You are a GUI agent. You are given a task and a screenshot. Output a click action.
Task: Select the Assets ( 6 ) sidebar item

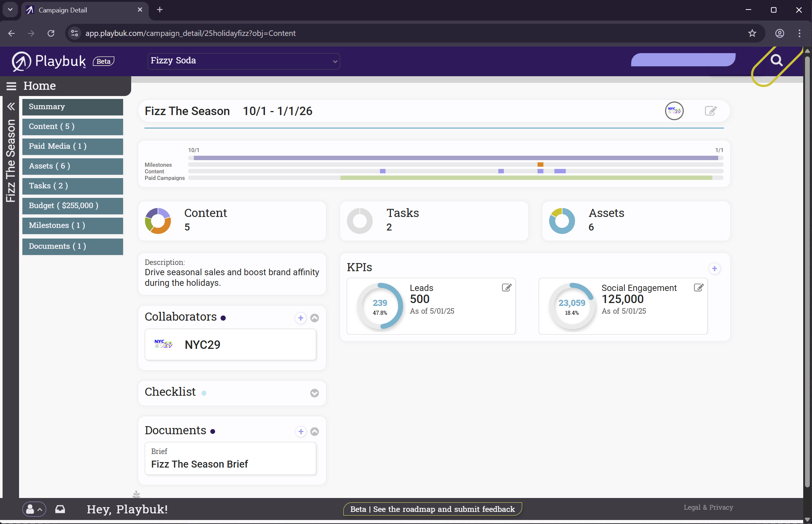pyautogui.click(x=72, y=166)
